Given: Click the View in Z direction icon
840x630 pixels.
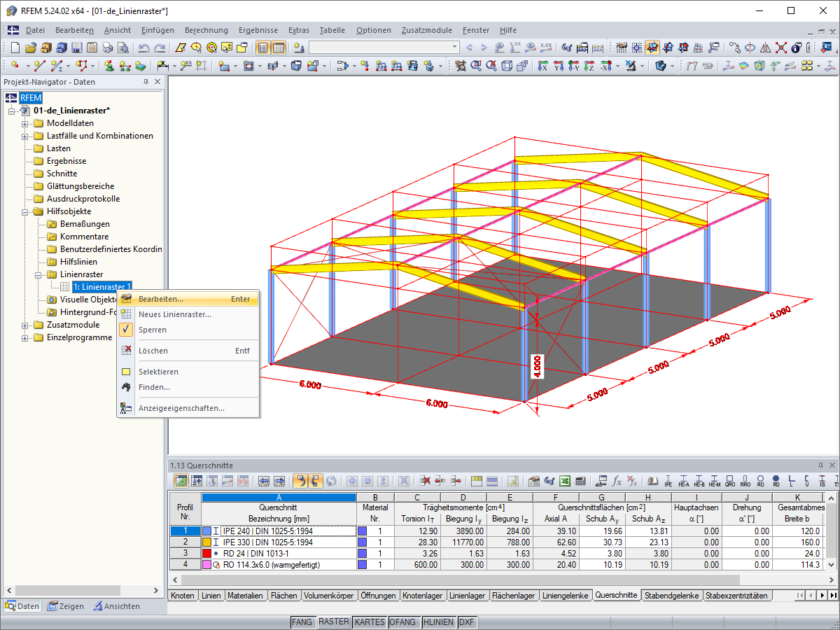Looking at the screenshot, I should click(589, 65).
